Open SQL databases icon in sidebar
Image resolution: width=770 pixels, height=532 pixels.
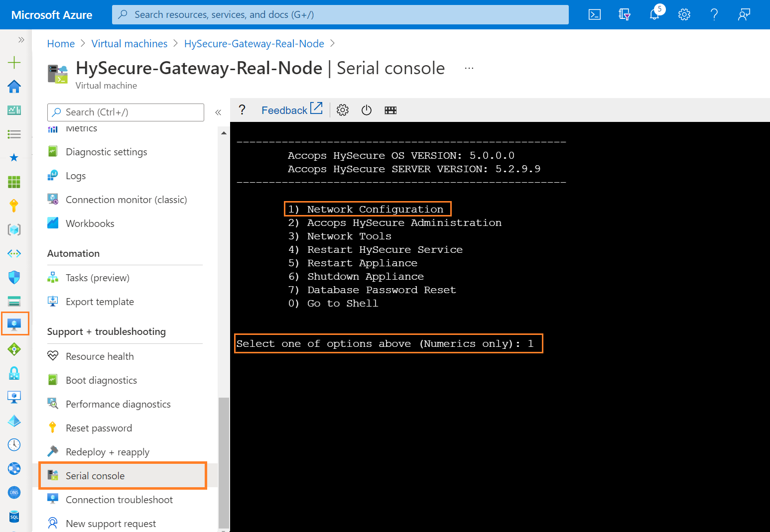point(14,517)
